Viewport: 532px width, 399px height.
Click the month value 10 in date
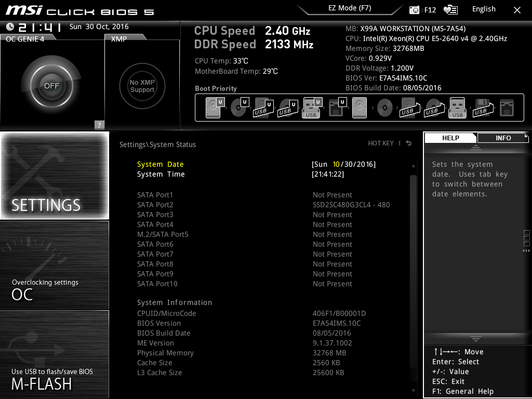pos(336,164)
